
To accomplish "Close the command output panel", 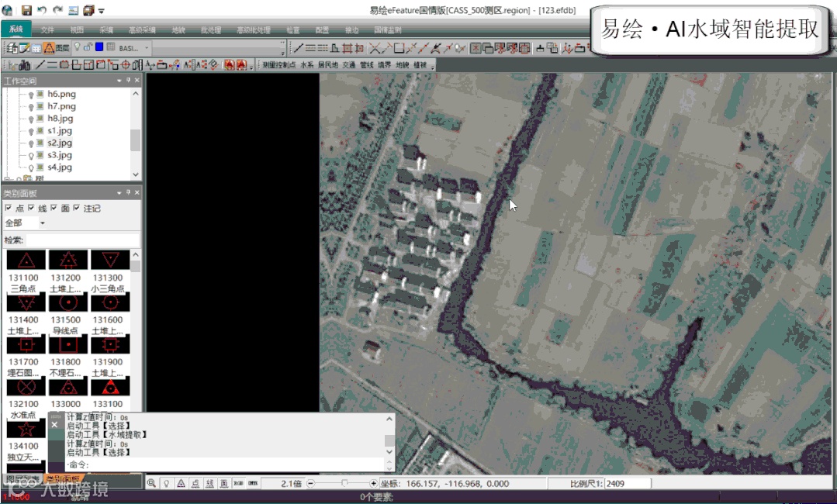I will [54, 425].
